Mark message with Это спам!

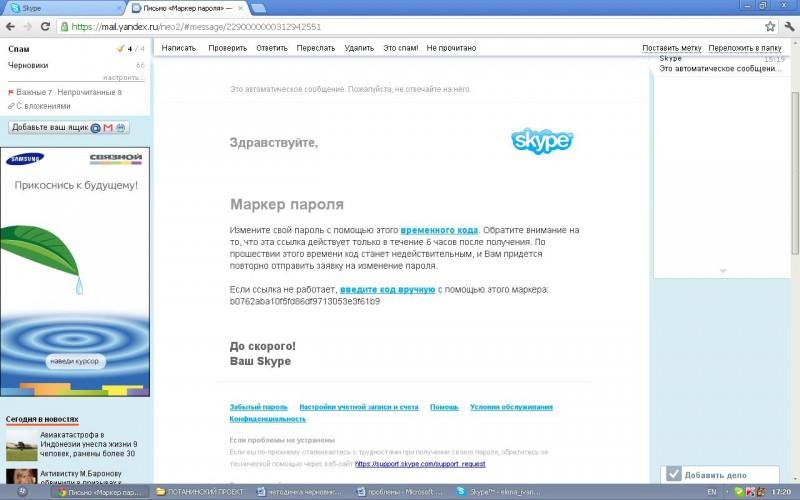click(401, 48)
